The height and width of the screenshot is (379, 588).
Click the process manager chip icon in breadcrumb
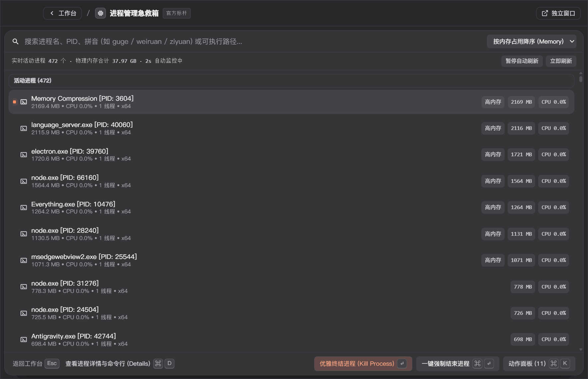pyautogui.click(x=100, y=13)
